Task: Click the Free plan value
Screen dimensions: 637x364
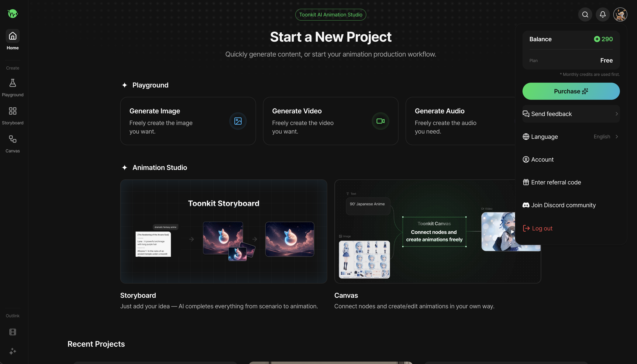Action: tap(606, 60)
